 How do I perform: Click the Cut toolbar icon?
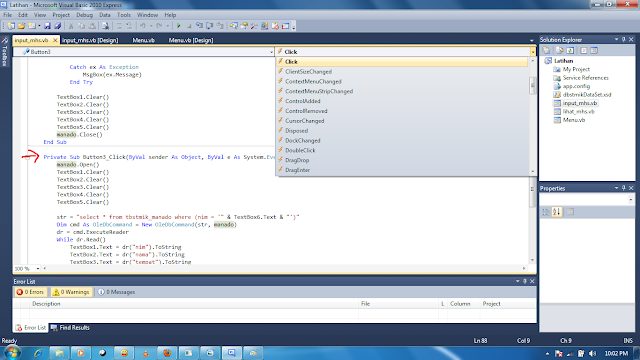coord(71,26)
